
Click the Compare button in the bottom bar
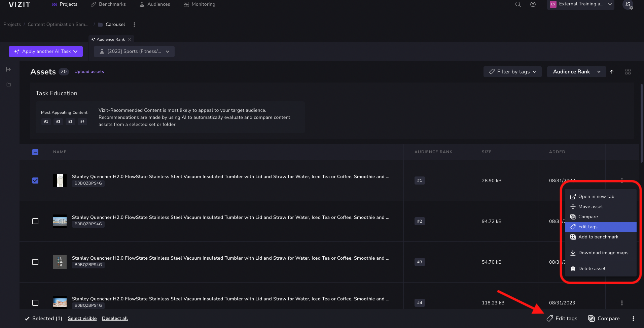[604, 319]
